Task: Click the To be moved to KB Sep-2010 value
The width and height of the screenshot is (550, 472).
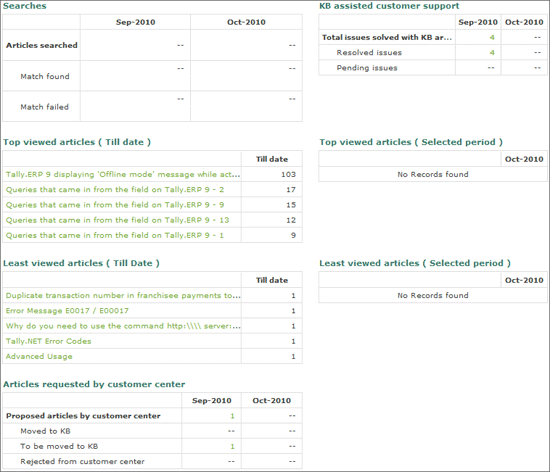Action: (x=232, y=446)
